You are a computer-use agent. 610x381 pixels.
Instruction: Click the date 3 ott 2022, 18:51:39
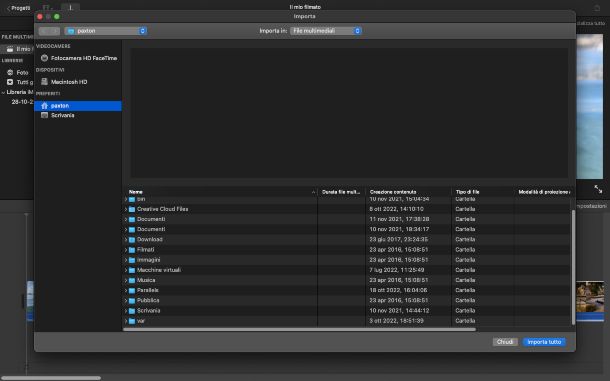(x=396, y=321)
